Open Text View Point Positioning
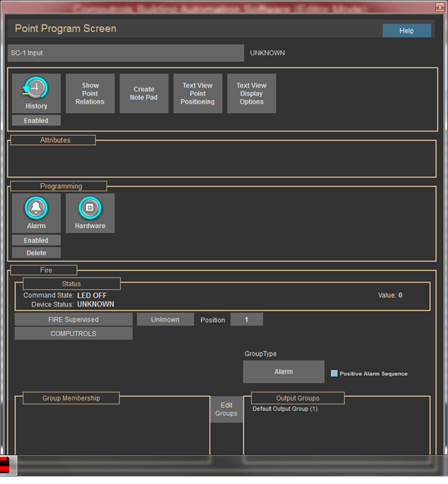This screenshot has height=484, width=448. pos(197,94)
